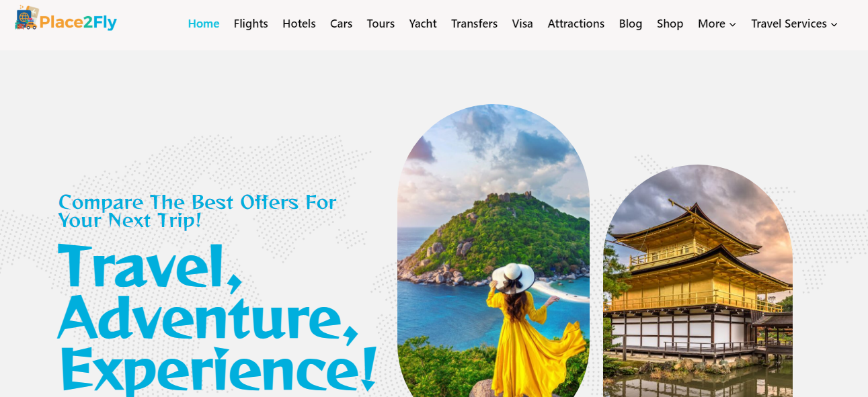Click the Place2Fly logo icon

tap(26, 17)
